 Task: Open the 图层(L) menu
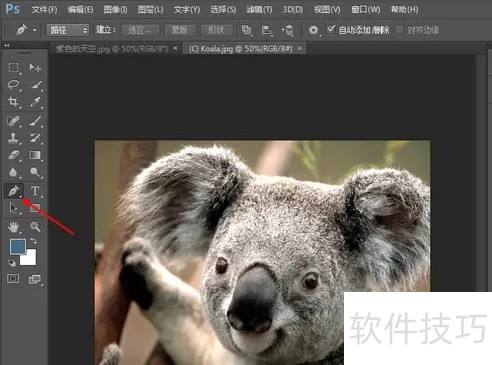coord(150,10)
